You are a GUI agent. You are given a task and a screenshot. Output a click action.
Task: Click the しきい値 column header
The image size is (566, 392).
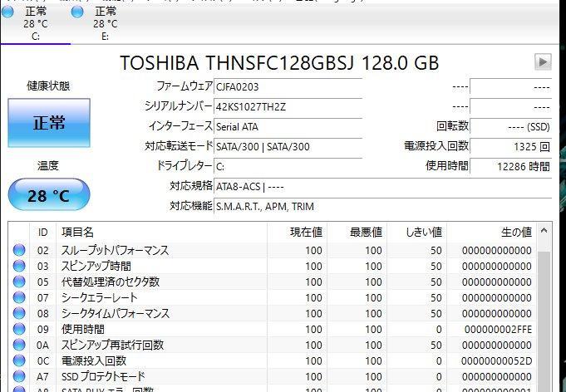417,233
